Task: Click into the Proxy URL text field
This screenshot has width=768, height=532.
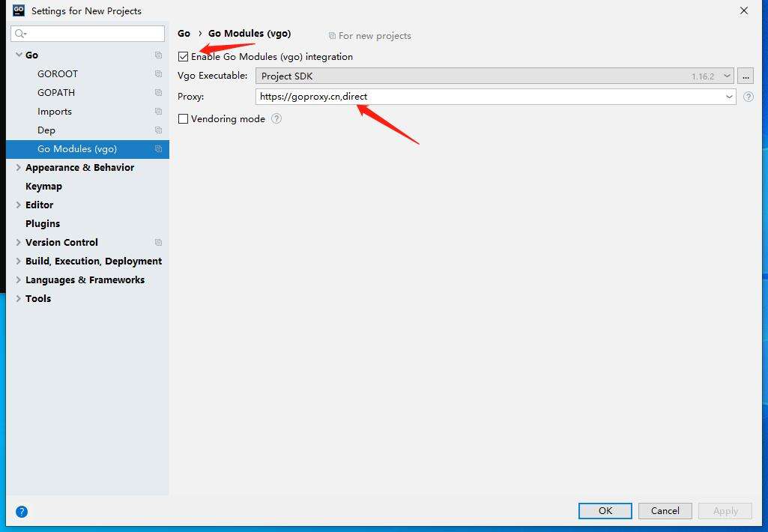Action: (x=487, y=97)
